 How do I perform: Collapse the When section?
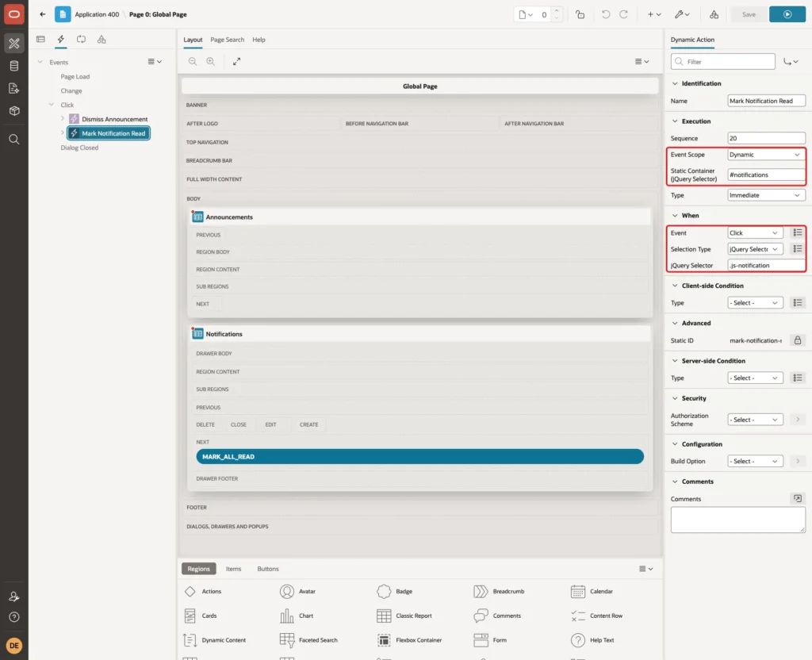[674, 216]
